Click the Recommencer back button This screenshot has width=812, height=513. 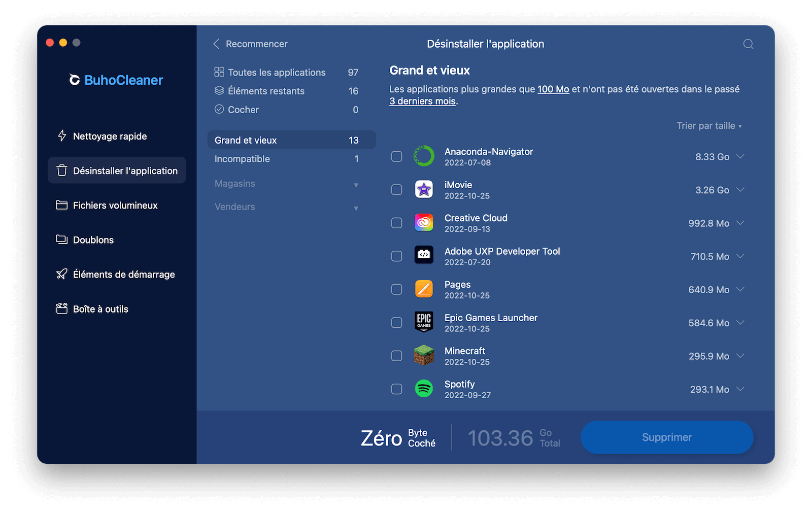[x=250, y=44]
